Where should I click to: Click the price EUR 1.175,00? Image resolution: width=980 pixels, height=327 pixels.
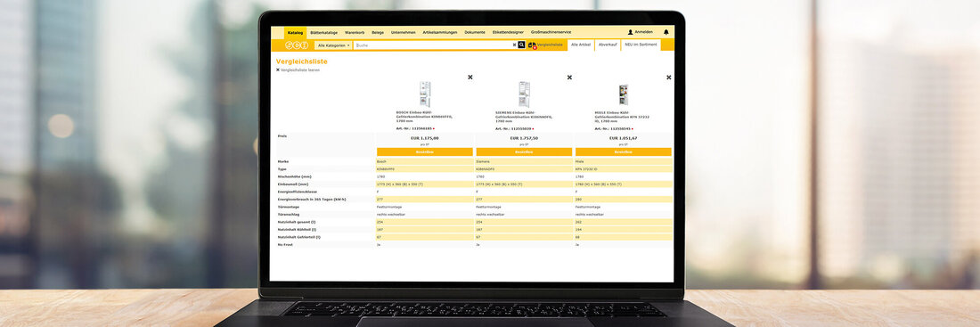click(x=424, y=138)
